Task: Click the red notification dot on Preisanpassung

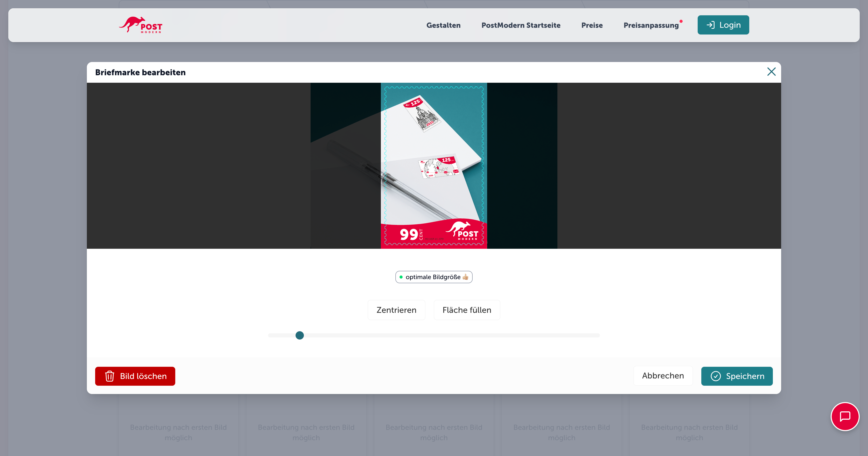Action: 681,21
